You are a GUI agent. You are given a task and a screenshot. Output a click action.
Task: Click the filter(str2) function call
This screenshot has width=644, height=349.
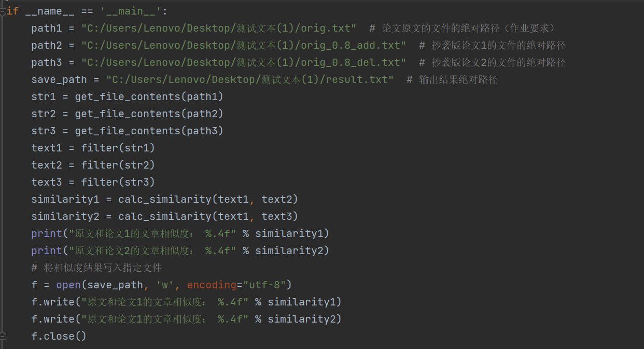118,165
